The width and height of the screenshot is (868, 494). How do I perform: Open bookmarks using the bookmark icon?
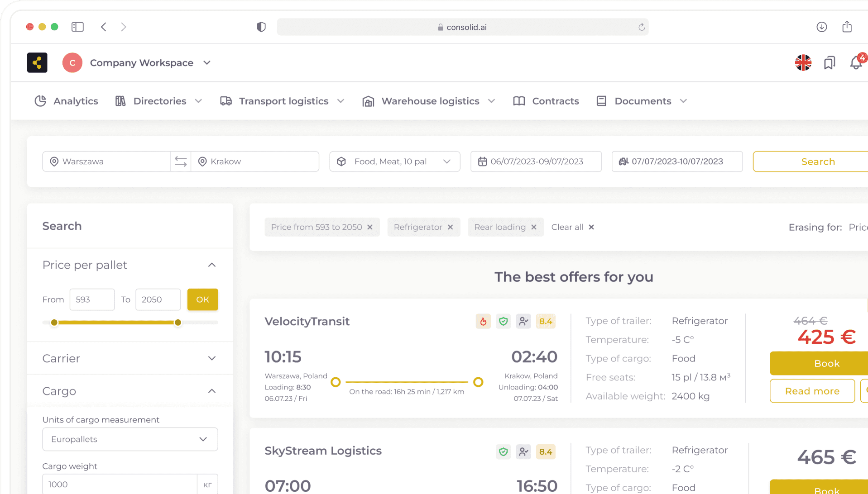829,63
